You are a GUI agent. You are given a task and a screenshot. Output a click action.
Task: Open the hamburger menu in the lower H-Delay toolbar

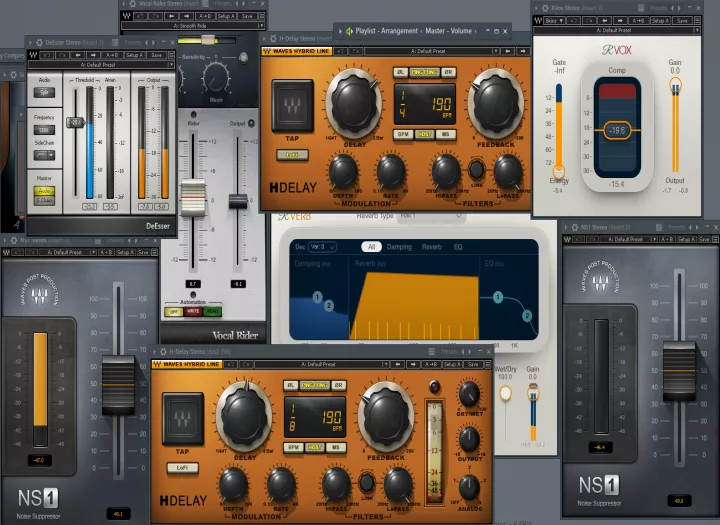point(488,364)
